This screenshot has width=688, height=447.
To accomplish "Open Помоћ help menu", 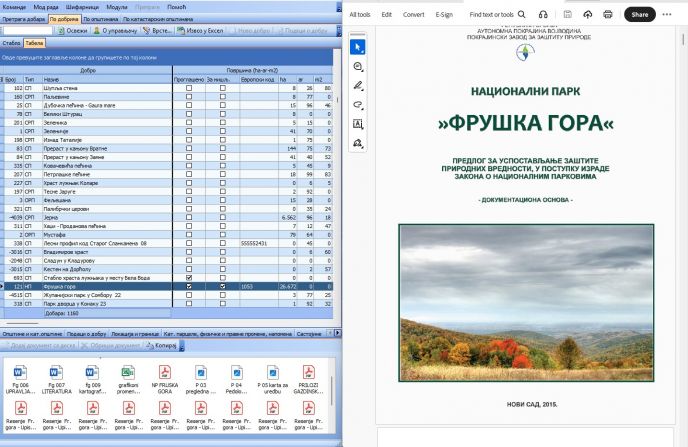I will (177, 7).
